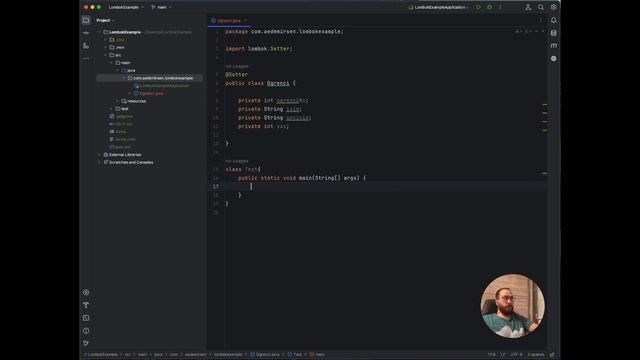Screen dimensions: 640x360
Task: Open the Commit tool window
Action: 86,33
